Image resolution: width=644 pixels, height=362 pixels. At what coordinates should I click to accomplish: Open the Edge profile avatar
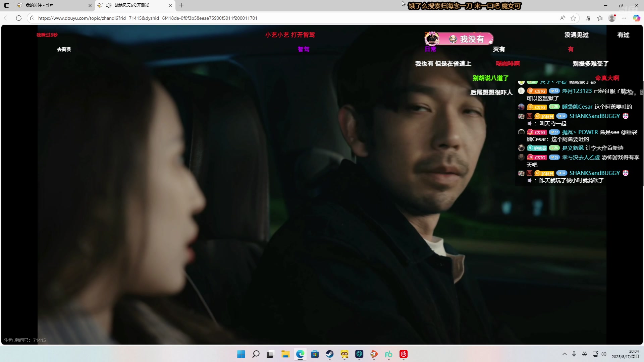612,18
